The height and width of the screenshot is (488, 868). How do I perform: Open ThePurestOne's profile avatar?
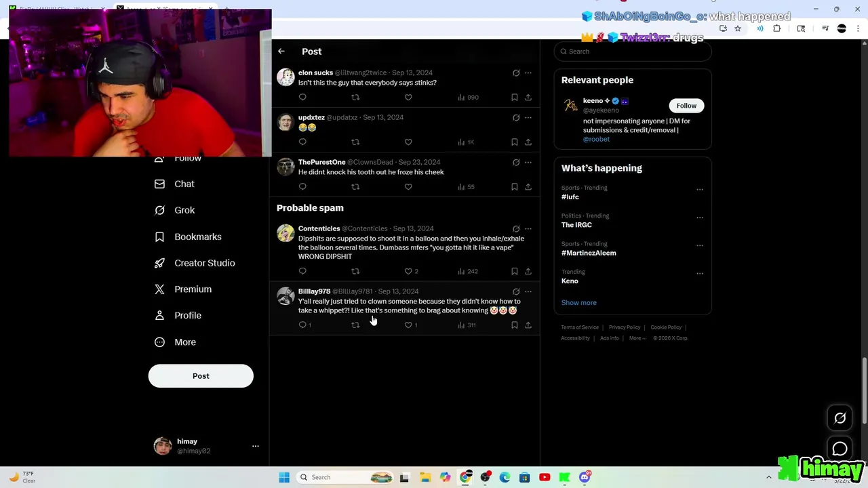tap(285, 167)
